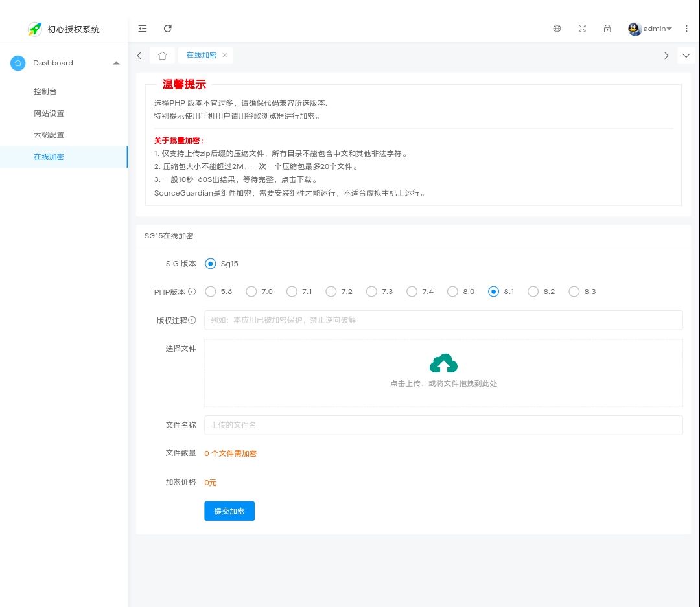Open the home tab icon
Viewport: 700px width, 607px height.
click(x=162, y=55)
